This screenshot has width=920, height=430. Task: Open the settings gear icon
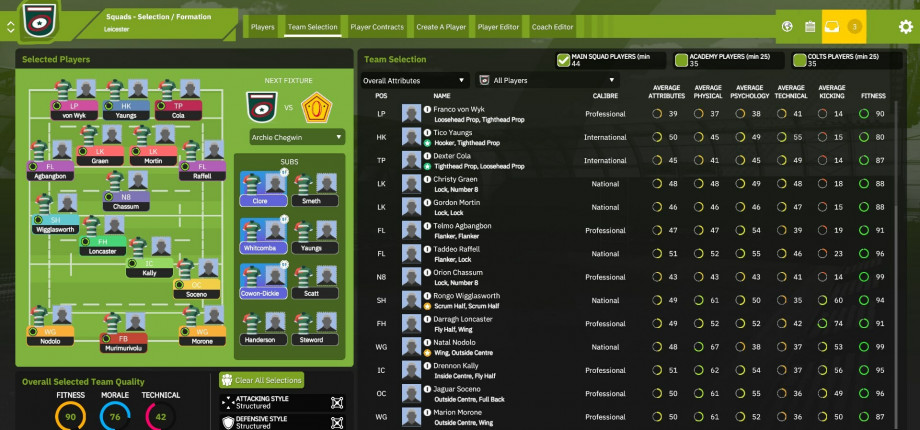(906, 26)
